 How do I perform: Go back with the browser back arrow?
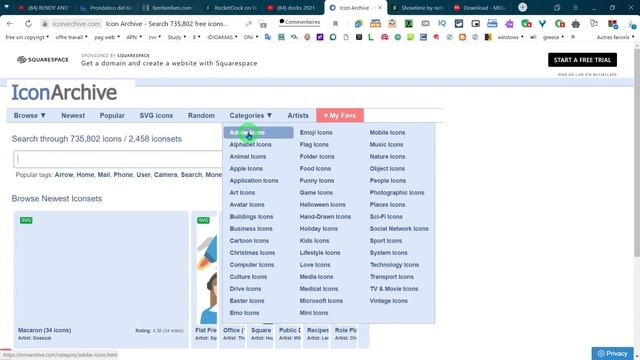click(10, 24)
